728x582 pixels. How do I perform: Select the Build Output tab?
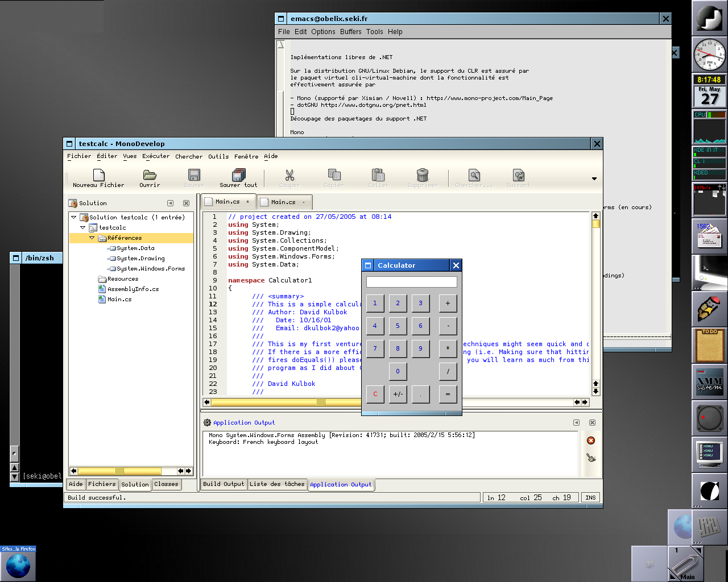coord(224,484)
